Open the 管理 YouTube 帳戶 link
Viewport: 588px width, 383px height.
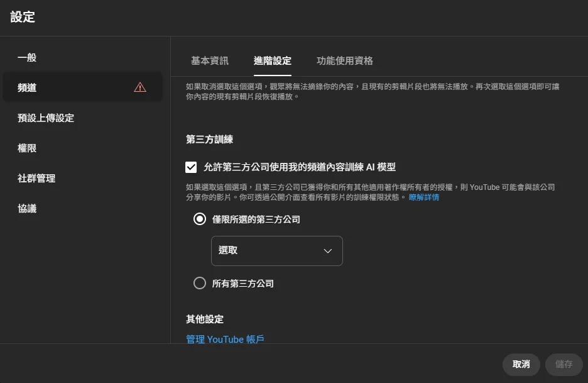coord(225,339)
